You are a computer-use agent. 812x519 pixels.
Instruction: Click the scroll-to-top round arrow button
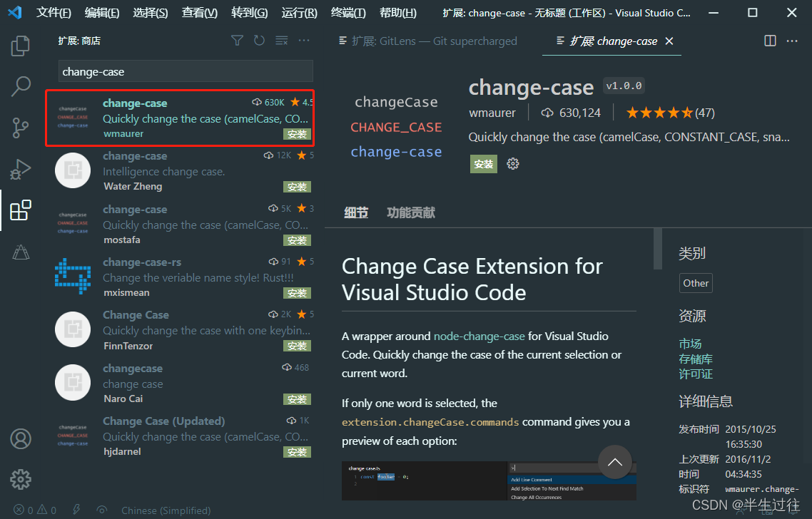[614, 462]
